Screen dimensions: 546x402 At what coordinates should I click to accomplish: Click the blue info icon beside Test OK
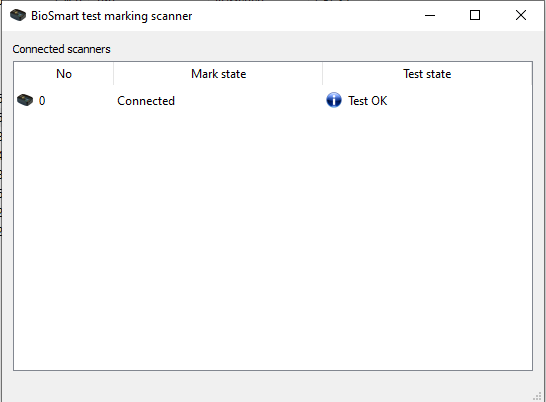pos(334,100)
